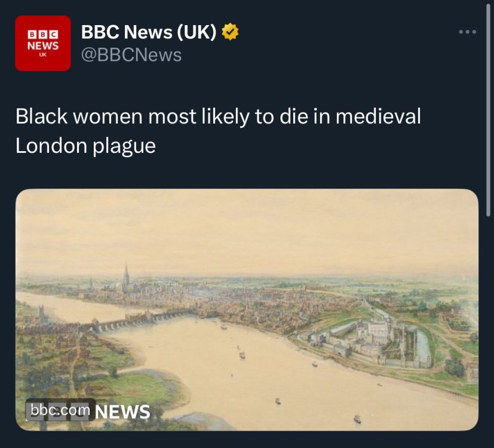Screen dimensions: 494x448
Task: Click the vertical scrollbar on right edge
Action: tap(490, 108)
